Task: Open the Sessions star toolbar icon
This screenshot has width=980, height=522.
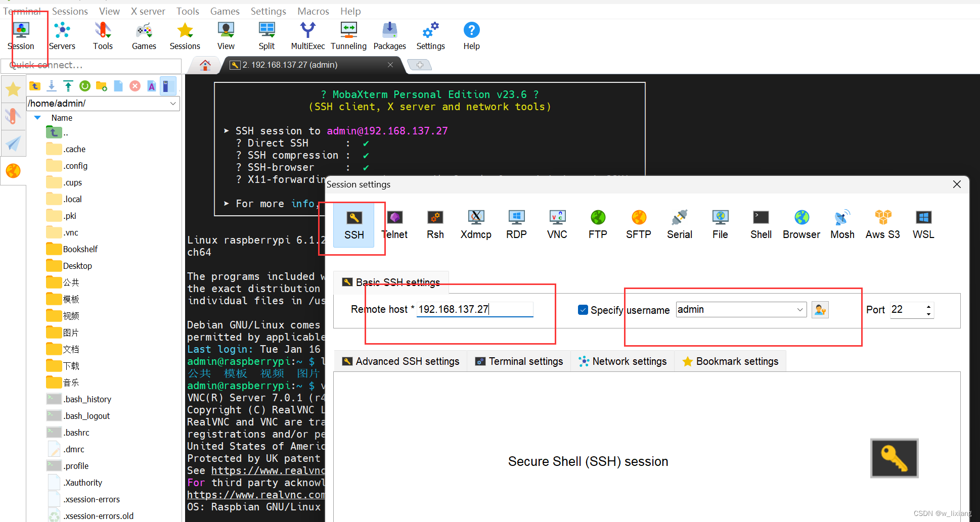Action: [185, 36]
